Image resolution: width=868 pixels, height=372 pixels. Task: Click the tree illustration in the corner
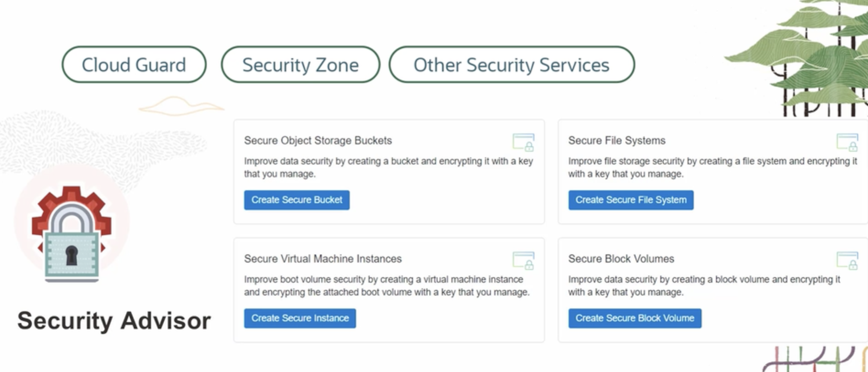coord(812,55)
